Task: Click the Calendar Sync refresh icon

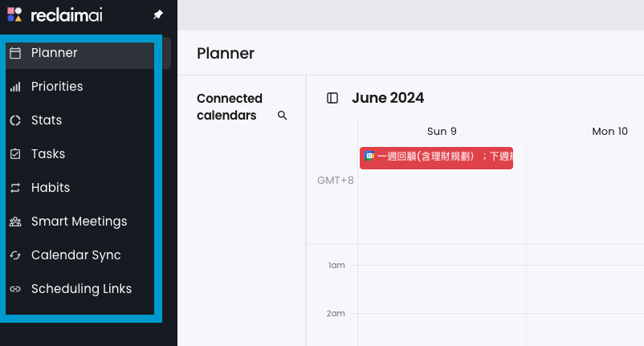Action: [15, 255]
